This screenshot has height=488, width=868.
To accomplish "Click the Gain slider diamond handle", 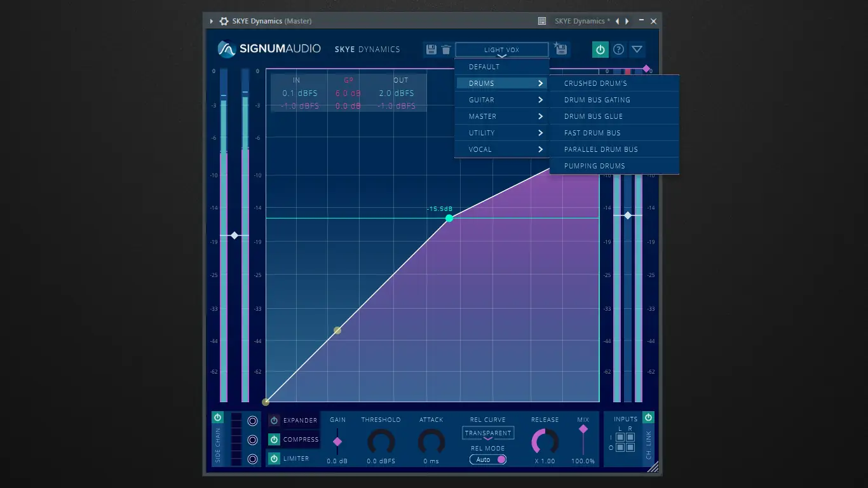I will coord(337,442).
